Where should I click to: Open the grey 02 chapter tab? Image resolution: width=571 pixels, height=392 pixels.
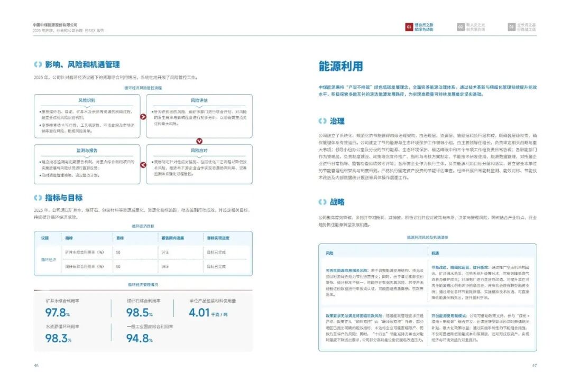(x=471, y=27)
